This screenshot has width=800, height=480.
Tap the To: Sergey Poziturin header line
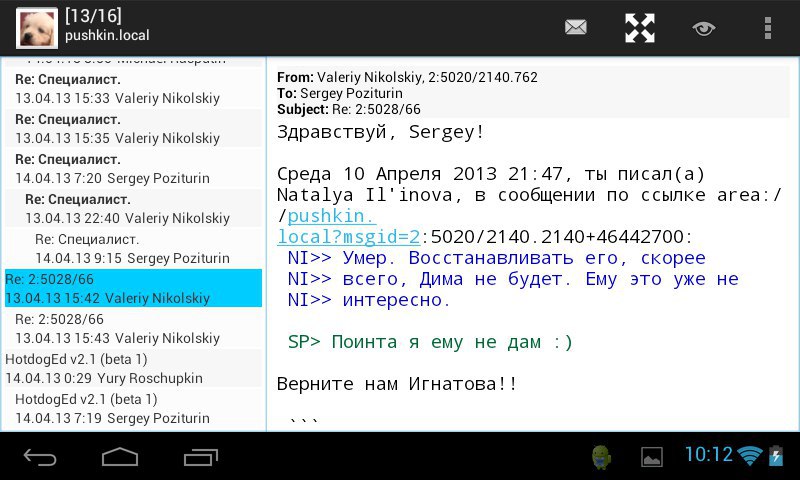(340, 93)
